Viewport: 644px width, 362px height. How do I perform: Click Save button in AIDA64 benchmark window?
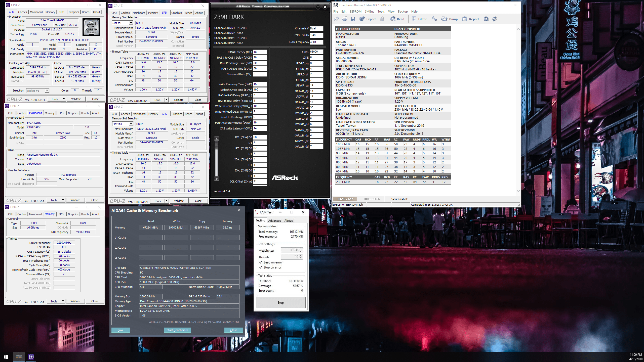point(120,330)
